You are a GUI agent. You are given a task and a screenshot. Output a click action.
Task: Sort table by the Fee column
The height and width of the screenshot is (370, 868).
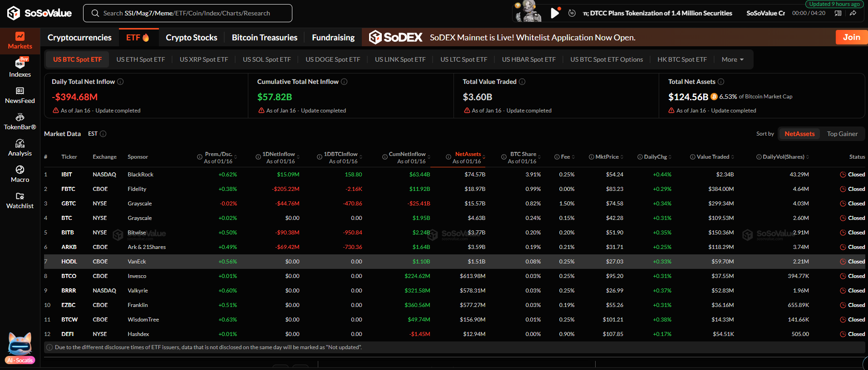(565, 157)
